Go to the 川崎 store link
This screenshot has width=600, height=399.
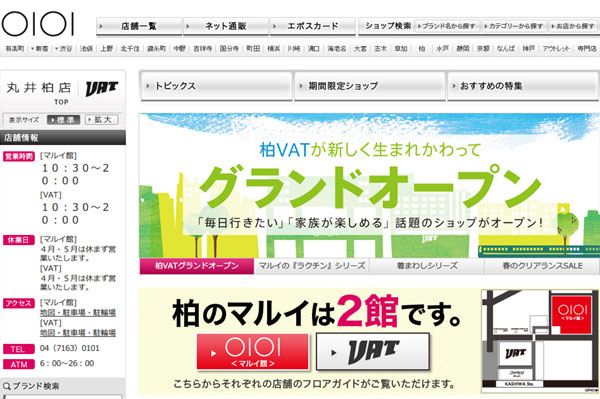[x=294, y=49]
